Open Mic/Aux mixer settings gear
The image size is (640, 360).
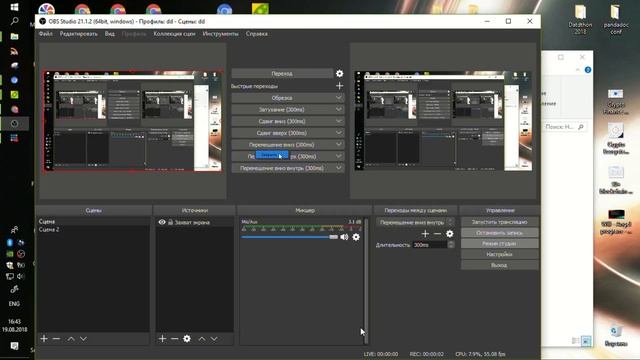pyautogui.click(x=356, y=237)
